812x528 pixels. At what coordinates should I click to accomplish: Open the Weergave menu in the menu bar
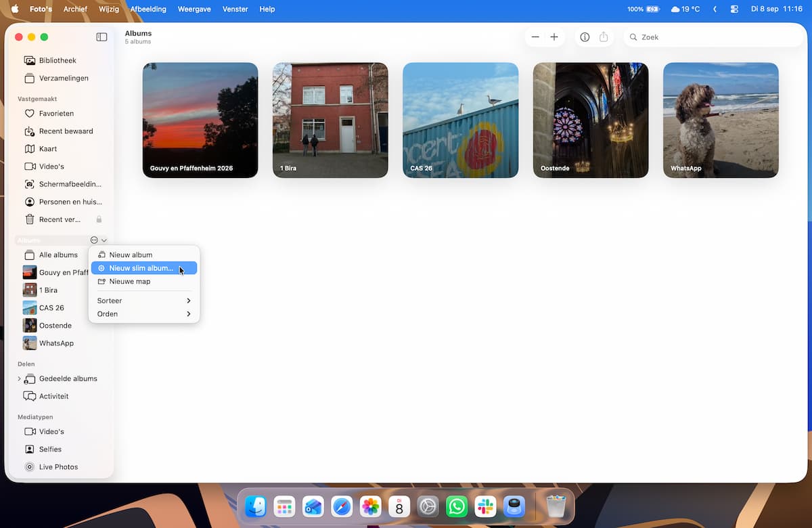[194, 9]
